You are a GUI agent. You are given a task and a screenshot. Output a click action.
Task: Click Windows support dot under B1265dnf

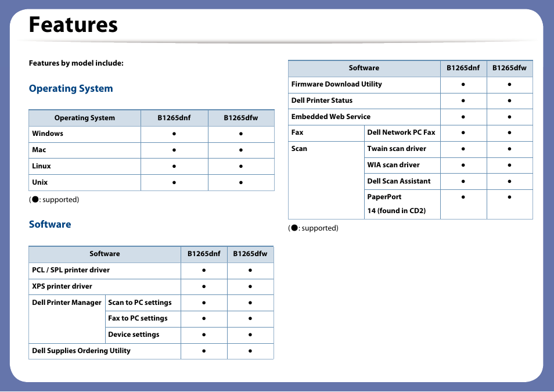click(174, 134)
